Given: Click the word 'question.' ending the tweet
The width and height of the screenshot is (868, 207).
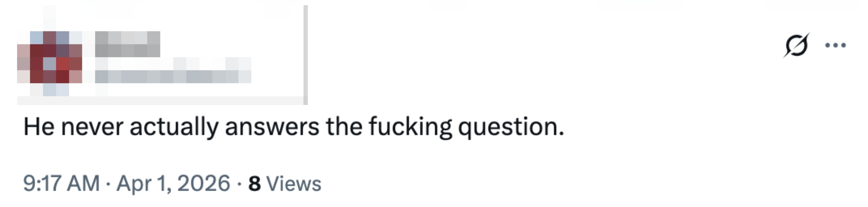Looking at the screenshot, I should (511, 127).
